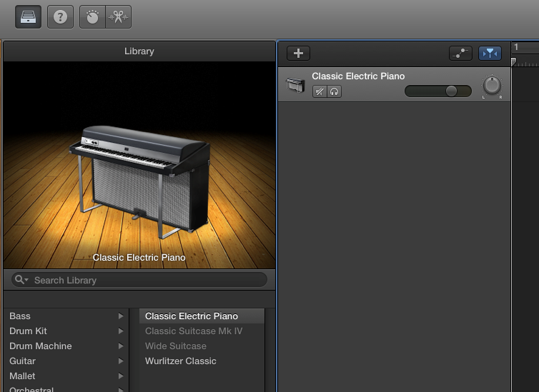Choose Classic Electric Piano patch in list
This screenshot has width=539, height=392.
[202, 316]
